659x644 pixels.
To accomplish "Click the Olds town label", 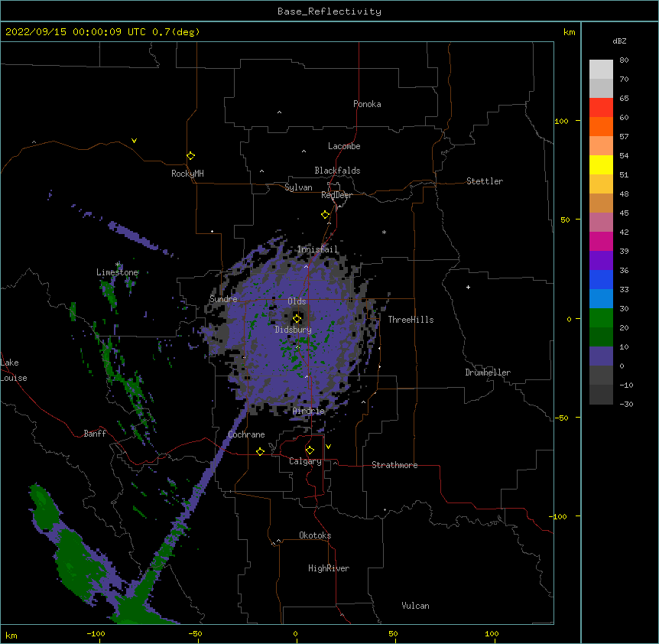I will tap(297, 301).
